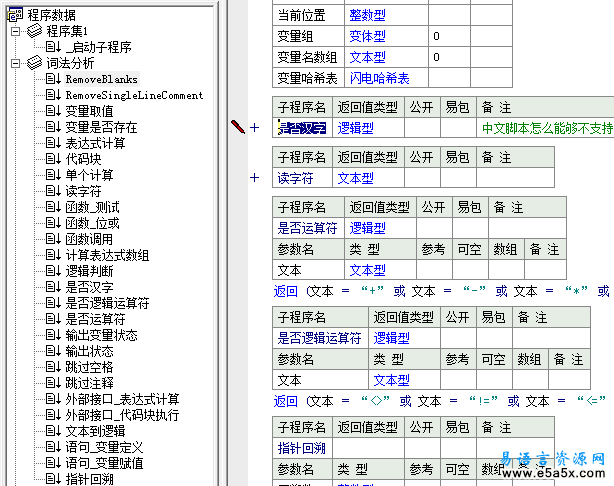The width and height of the screenshot is (614, 486).
Task: Click the icon beside 变量是否存在
Action: (x=53, y=127)
